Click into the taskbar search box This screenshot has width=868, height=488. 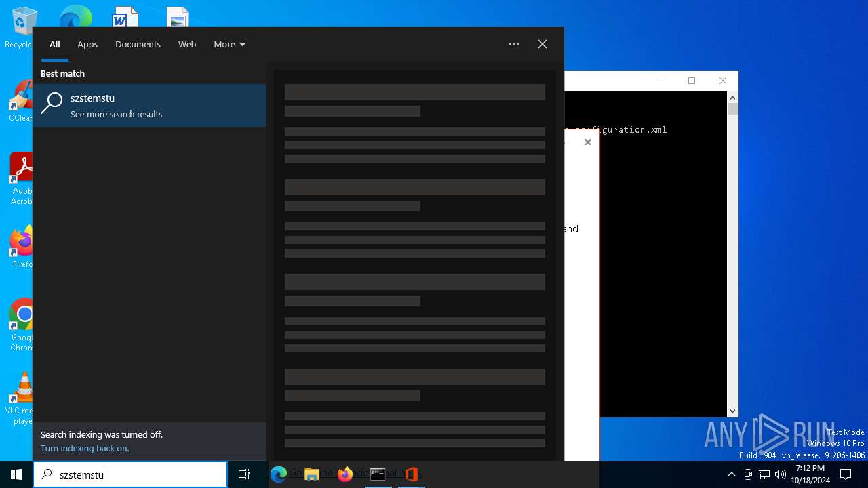pos(130,474)
